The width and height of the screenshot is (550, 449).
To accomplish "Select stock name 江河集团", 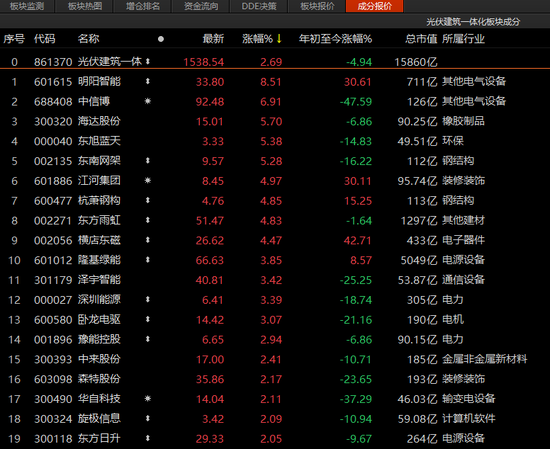I will point(99,181).
